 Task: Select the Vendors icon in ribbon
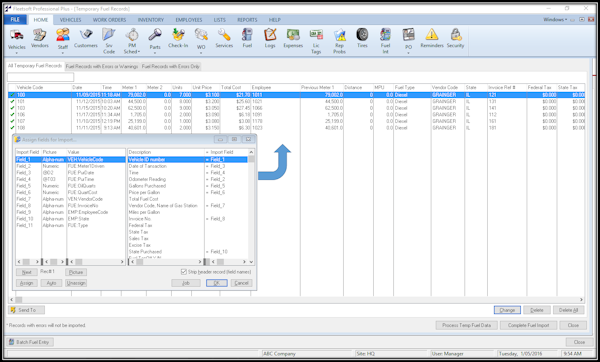click(x=39, y=35)
